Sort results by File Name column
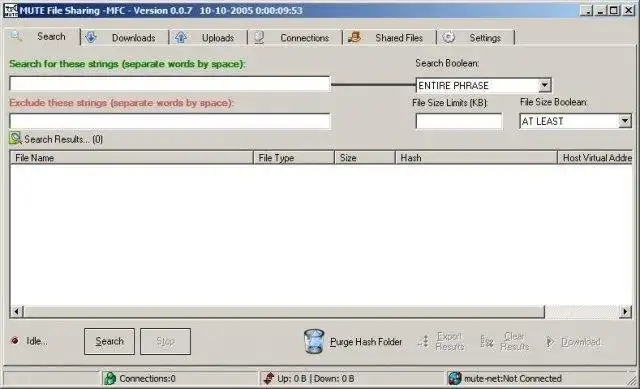This screenshot has height=389, width=640. point(131,158)
